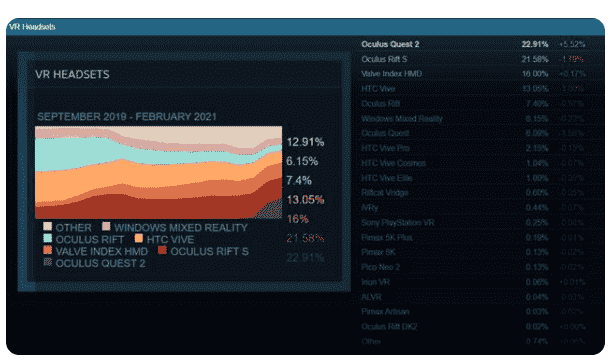The height and width of the screenshot is (363, 612).
Task: Select the Pimax 8K list row name
Action: (378, 252)
